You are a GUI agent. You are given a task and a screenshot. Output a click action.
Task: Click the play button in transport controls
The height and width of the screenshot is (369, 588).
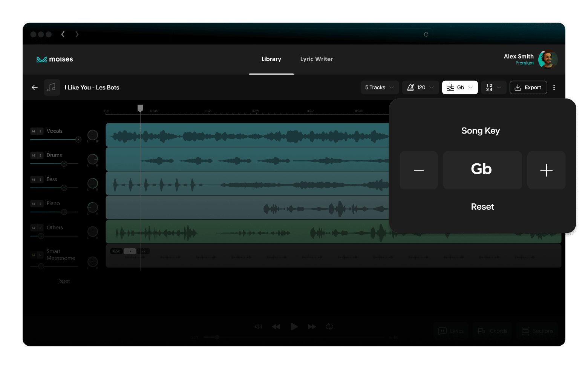pyautogui.click(x=294, y=327)
